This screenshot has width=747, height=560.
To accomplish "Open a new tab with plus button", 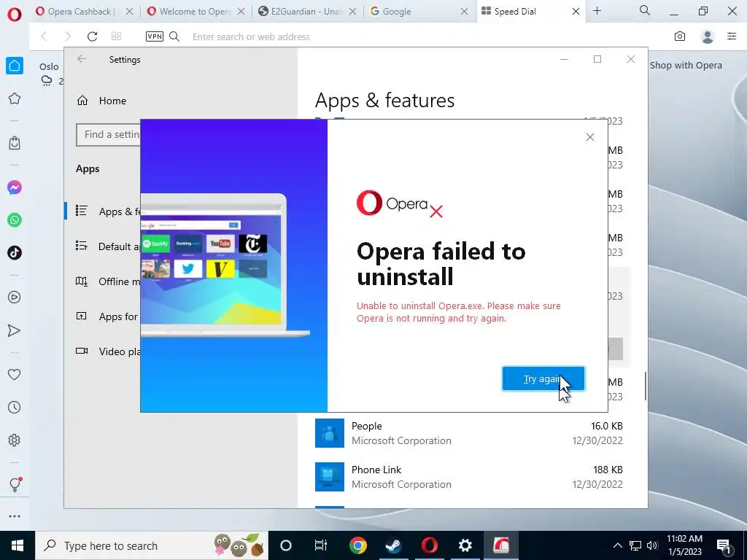I will tap(597, 11).
